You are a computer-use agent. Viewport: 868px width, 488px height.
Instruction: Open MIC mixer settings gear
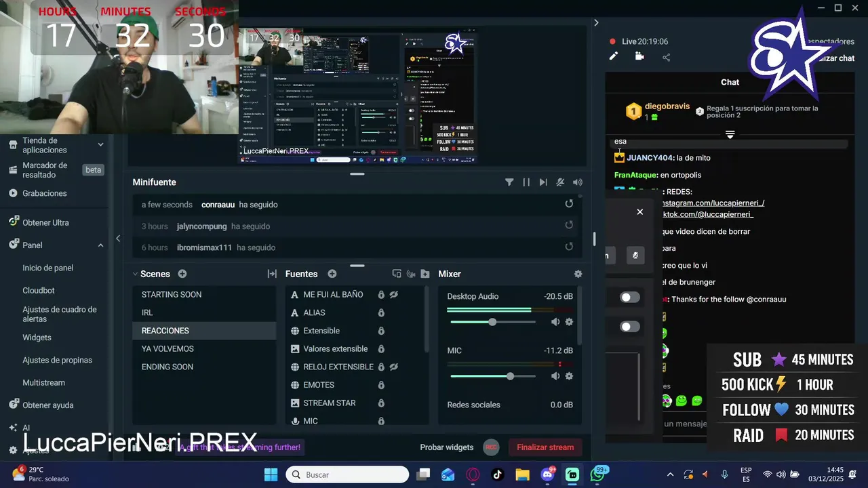coord(569,376)
